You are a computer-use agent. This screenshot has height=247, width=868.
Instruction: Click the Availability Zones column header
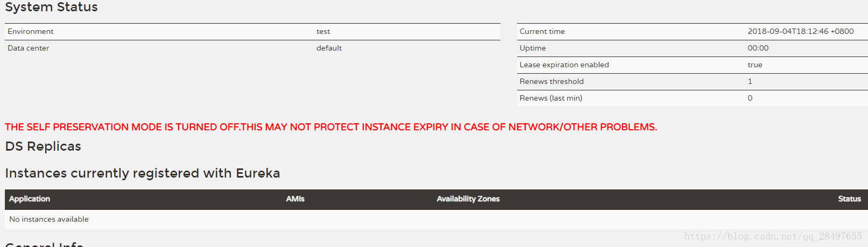(468, 199)
